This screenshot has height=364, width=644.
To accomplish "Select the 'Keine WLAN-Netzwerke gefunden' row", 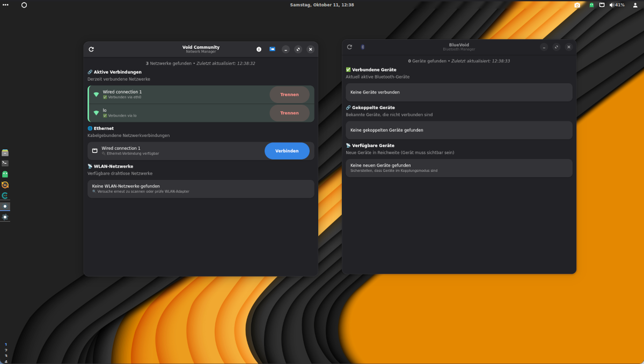I will 201,188.
